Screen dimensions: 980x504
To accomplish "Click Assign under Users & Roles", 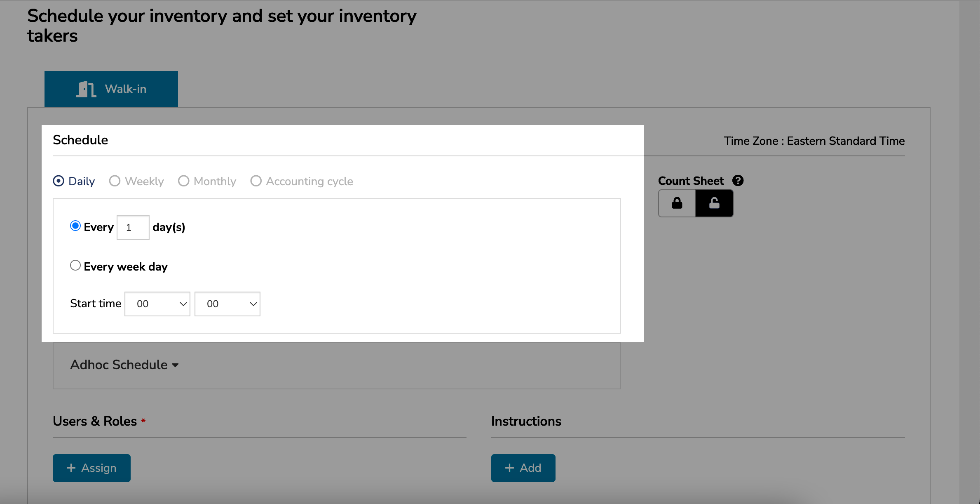I will click(91, 468).
